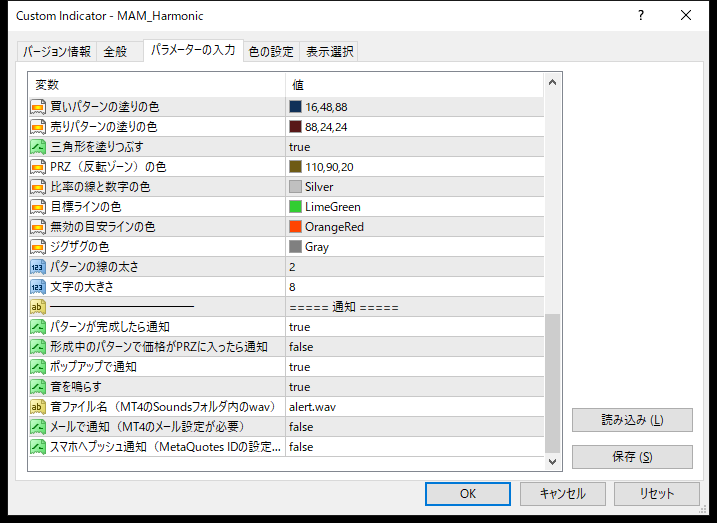
Task: Click the color-type icon beside 売りパターンの塗りの色
Action: click(38, 127)
